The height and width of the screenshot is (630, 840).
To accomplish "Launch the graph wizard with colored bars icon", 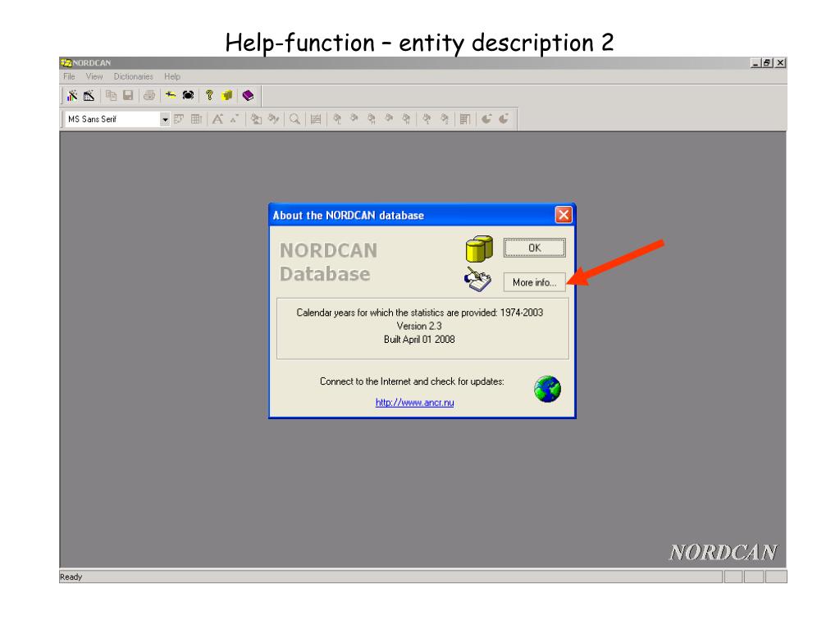I will [72, 96].
